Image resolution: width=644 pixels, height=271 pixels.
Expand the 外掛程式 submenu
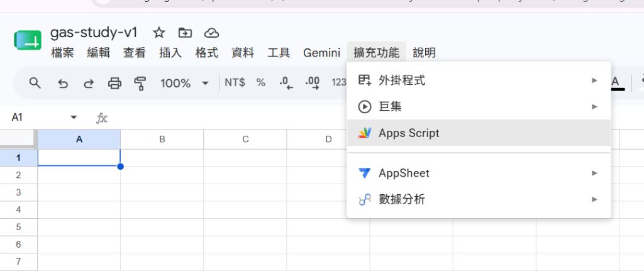click(x=479, y=80)
